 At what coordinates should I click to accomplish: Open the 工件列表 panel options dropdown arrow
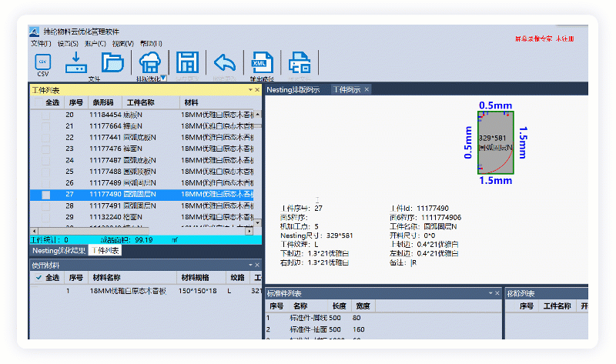click(249, 90)
